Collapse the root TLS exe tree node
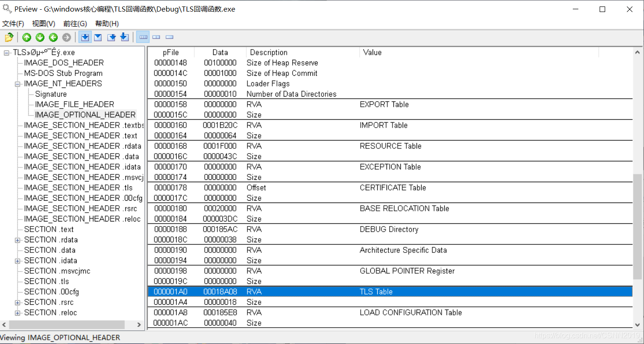The image size is (644, 344). point(6,53)
